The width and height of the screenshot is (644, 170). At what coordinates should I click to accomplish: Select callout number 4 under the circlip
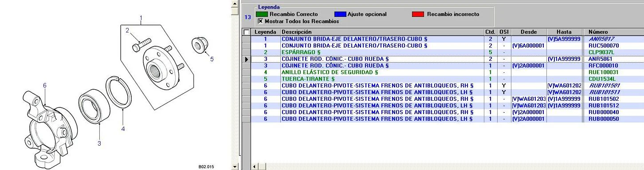123,129
